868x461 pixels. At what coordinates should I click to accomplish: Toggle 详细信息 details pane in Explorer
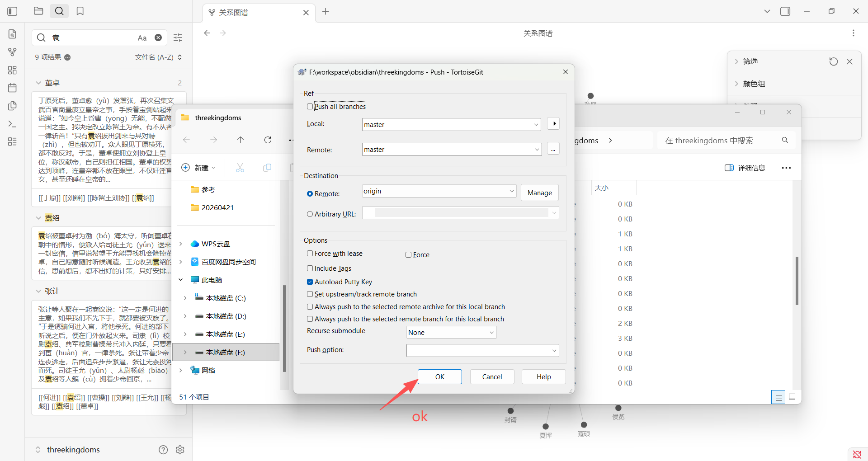(745, 168)
